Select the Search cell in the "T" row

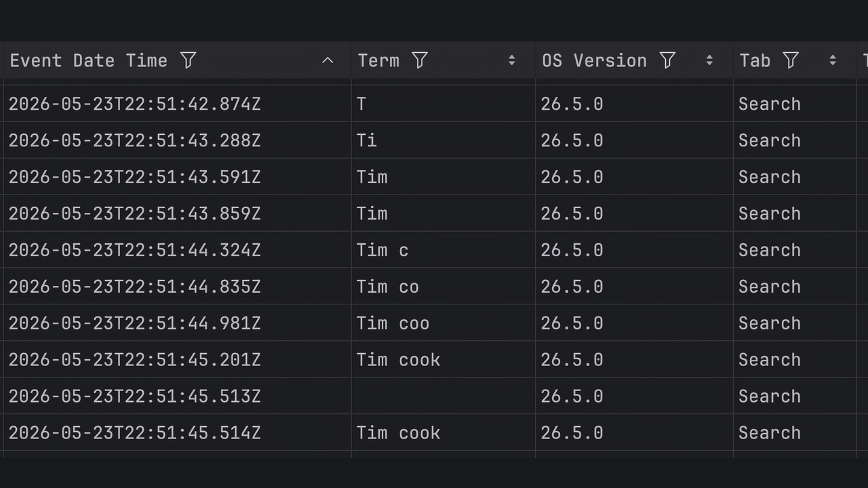[795, 104]
